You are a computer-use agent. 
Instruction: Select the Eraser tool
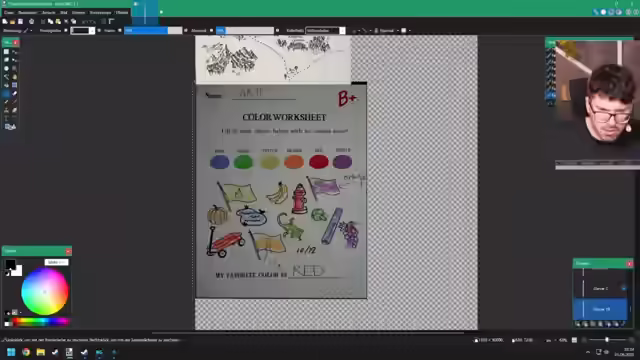(15, 93)
